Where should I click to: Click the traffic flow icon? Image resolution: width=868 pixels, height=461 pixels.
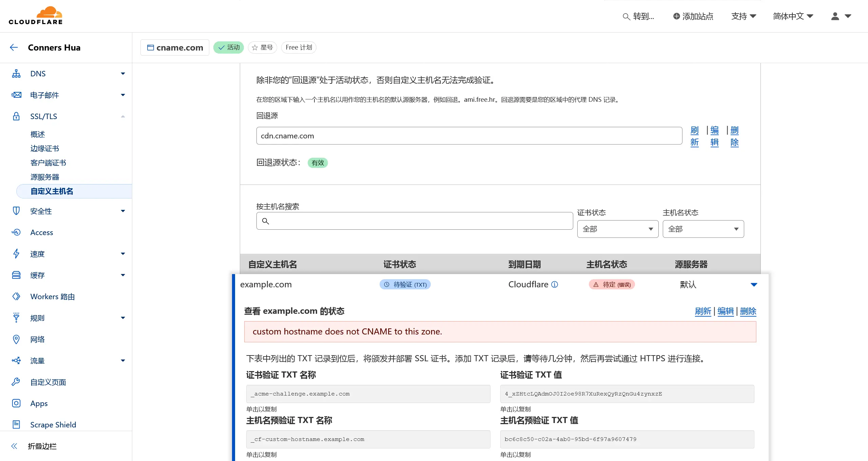(x=16, y=361)
